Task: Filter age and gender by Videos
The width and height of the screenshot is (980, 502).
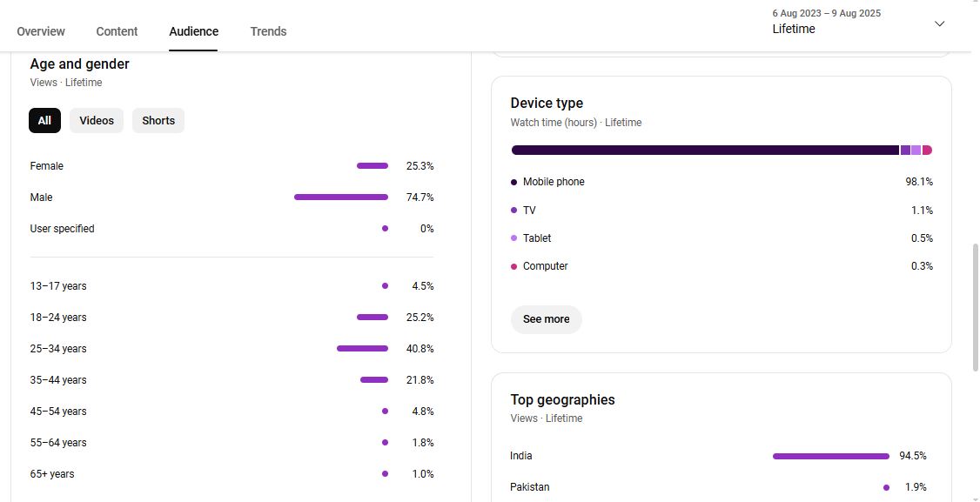Action: click(97, 121)
